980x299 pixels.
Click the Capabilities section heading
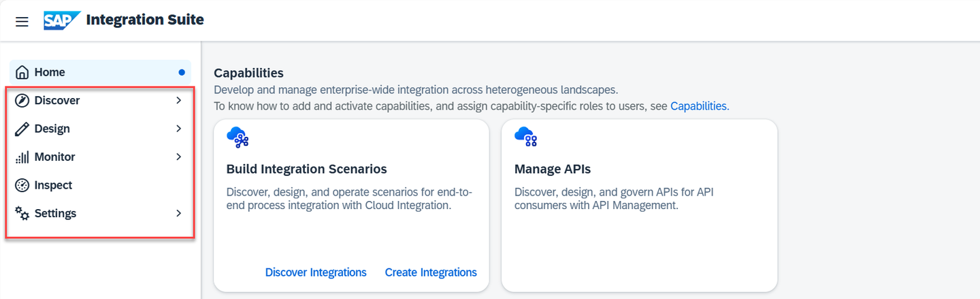click(248, 73)
